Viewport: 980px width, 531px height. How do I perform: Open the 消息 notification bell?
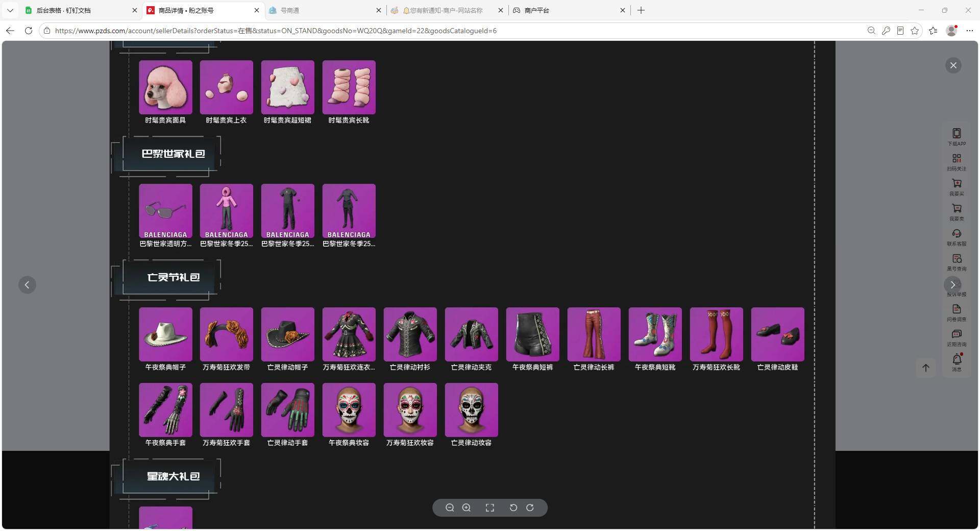pos(957,362)
